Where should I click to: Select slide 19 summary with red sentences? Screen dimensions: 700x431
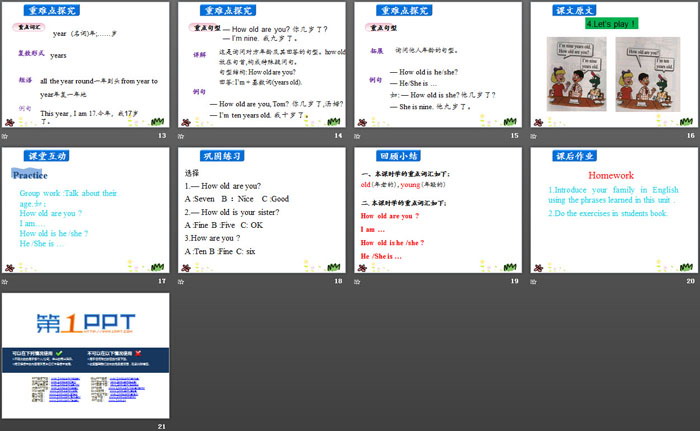pyautogui.click(x=438, y=210)
